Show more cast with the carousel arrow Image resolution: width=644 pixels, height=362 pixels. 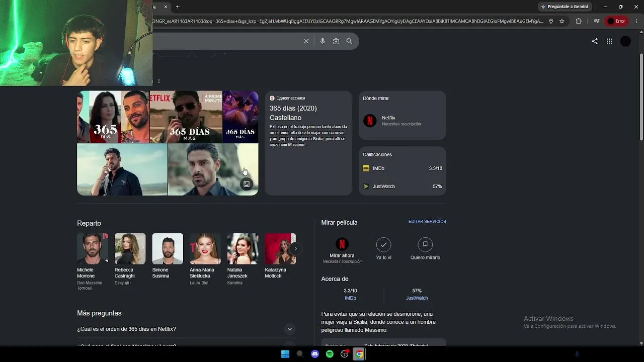point(295,248)
